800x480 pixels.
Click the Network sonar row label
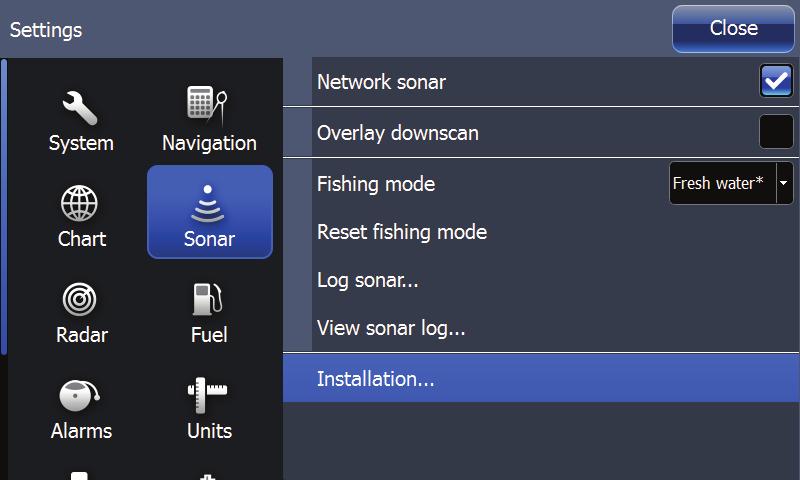click(x=382, y=82)
